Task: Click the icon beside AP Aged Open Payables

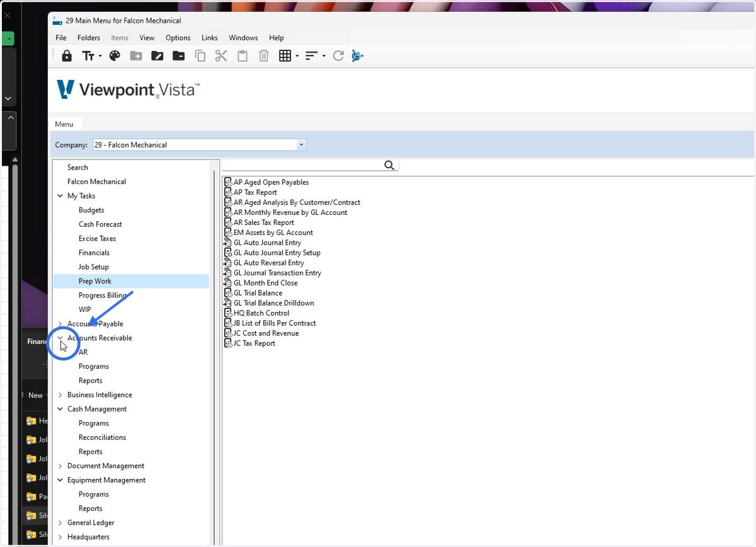Action: [228, 182]
